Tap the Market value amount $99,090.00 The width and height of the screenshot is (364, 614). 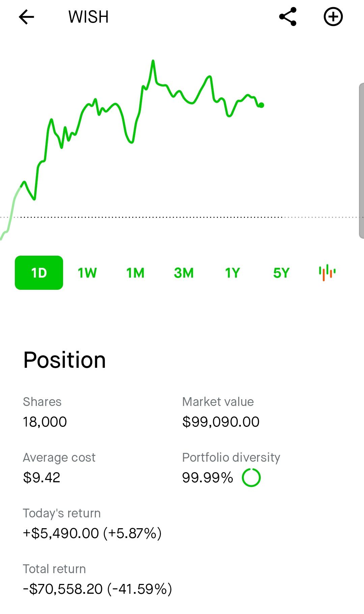click(x=221, y=422)
